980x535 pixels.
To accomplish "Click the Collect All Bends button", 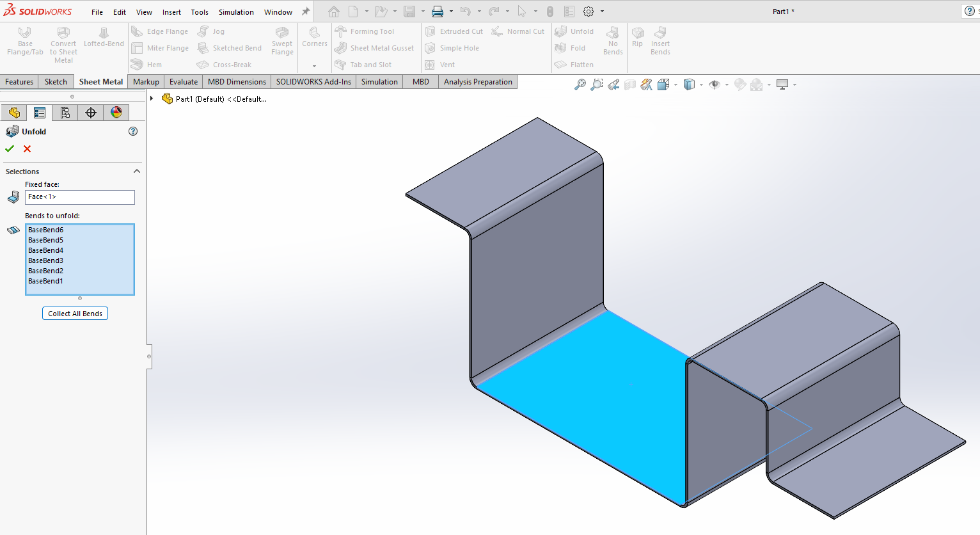I will point(75,314).
